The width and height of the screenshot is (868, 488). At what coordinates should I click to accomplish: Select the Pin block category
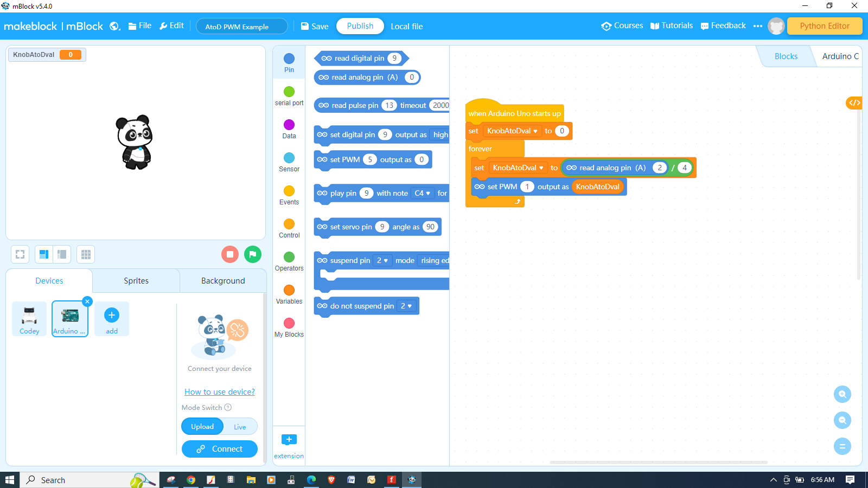click(289, 62)
